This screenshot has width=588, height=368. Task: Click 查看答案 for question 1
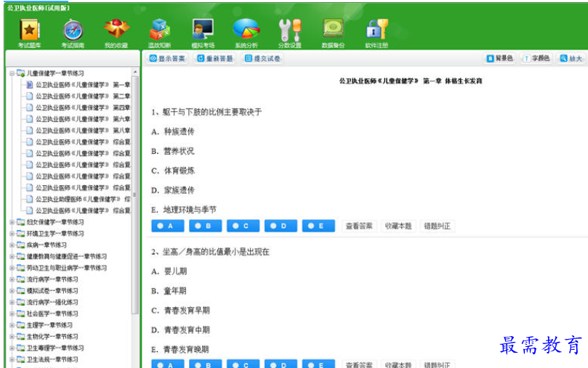[359, 226]
